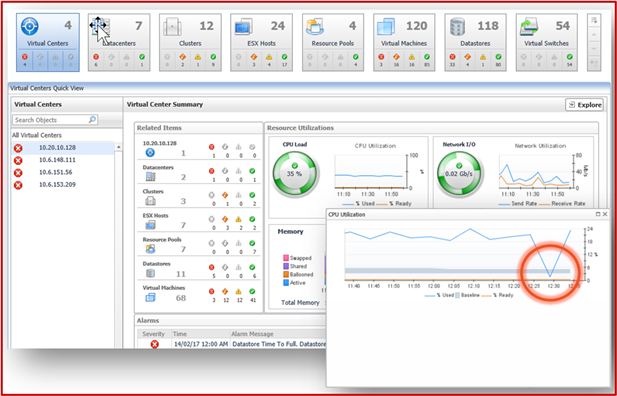
Task: Click the Active memory legend entry
Action: [294, 283]
